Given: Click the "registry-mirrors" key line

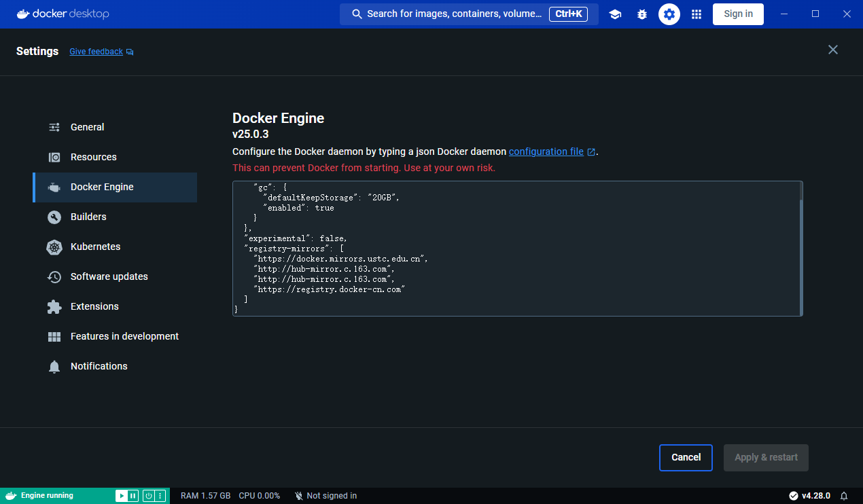Looking at the screenshot, I should tap(294, 249).
